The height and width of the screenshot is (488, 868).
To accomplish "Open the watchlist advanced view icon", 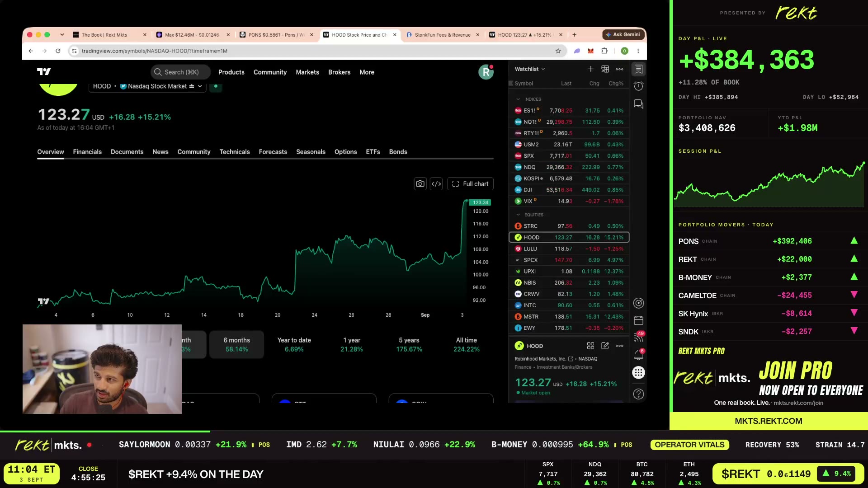I will (x=605, y=69).
